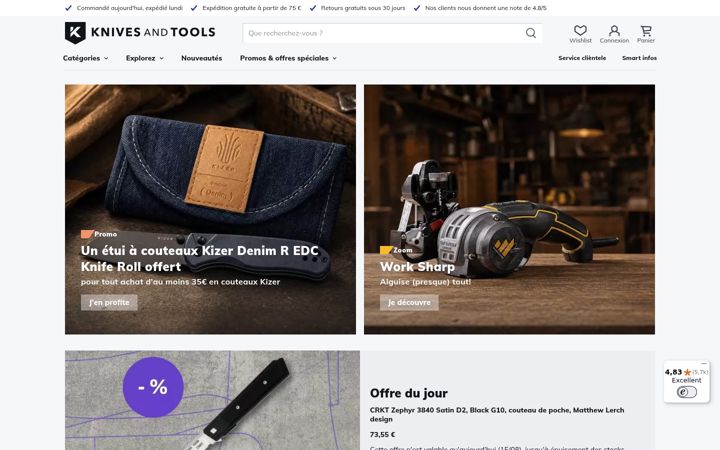Open Service clientèle page
Screen dimensions: 720x450
[582, 58]
